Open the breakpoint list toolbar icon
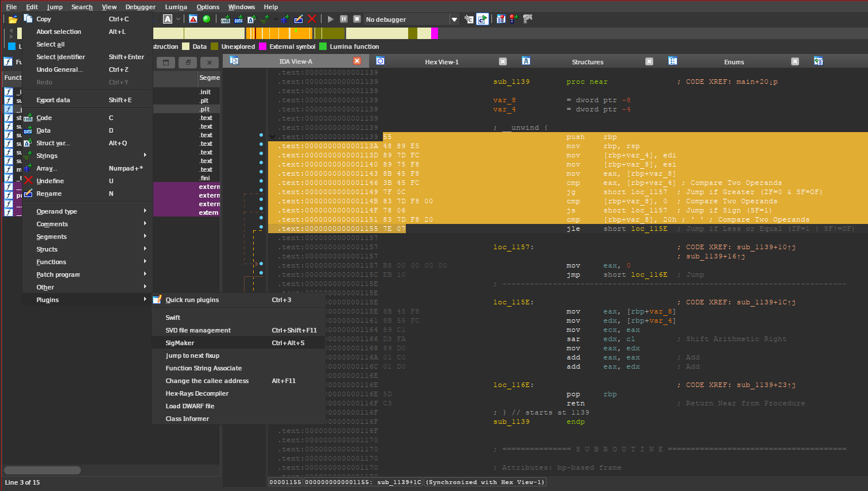 (501, 19)
